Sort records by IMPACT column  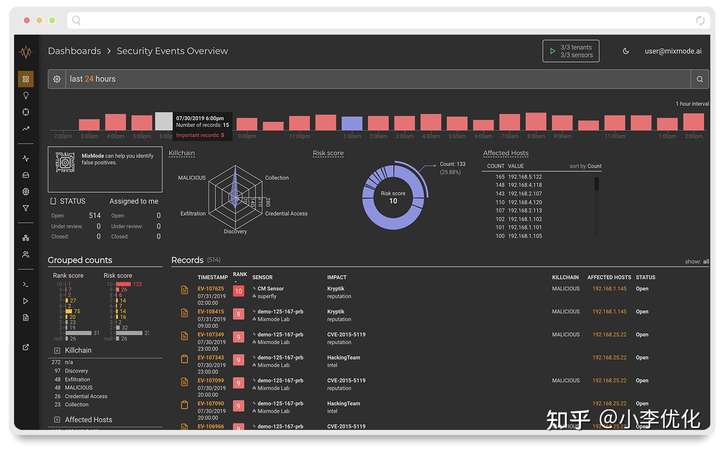coord(337,277)
